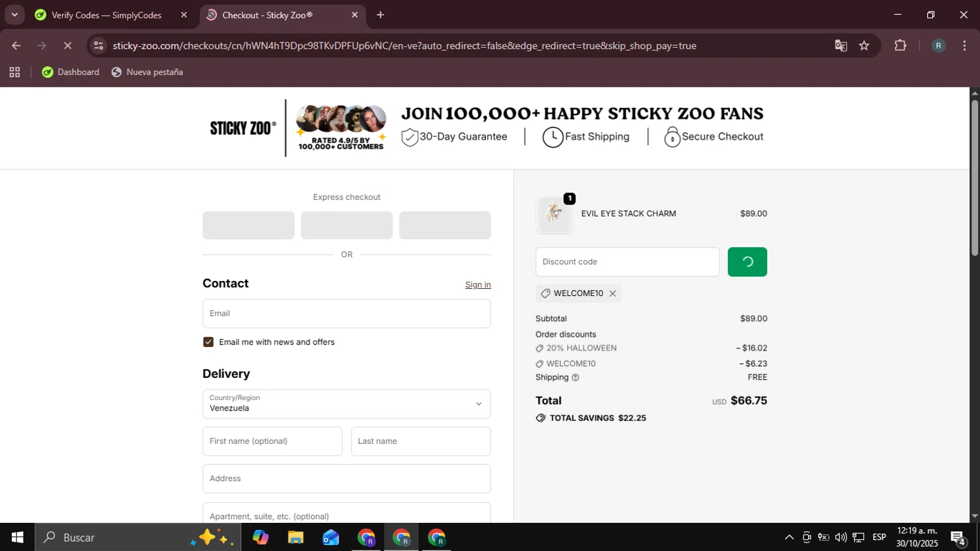Bookmark this page with star icon
Viewport: 980px width, 551px height.
pos(864,46)
